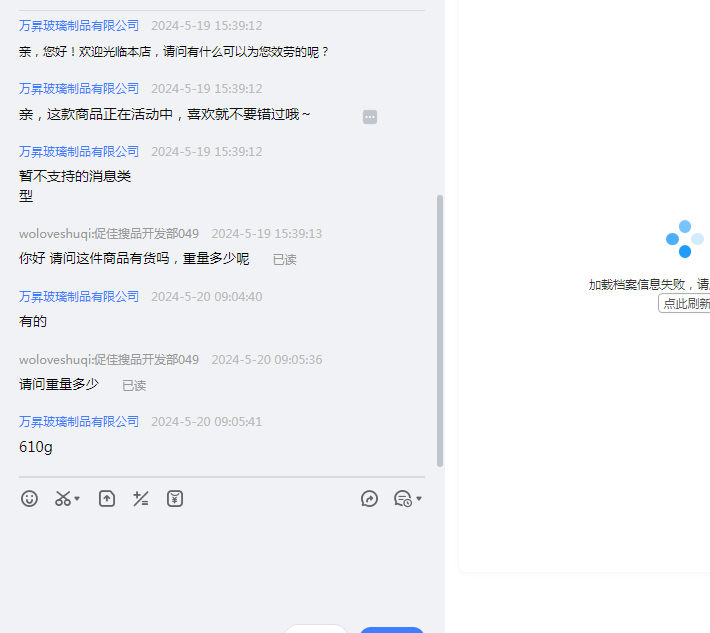Click the forward arrow transfer chat icon
Image resolution: width=710 pixels, height=633 pixels.
coord(369,498)
